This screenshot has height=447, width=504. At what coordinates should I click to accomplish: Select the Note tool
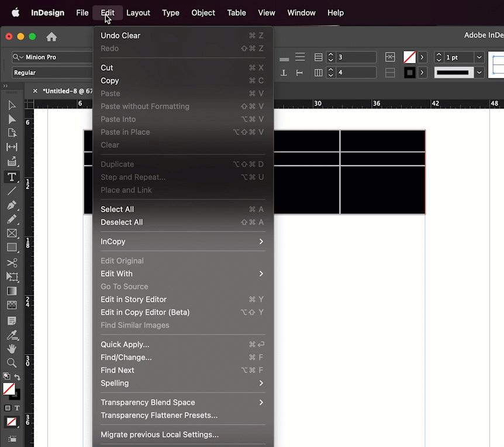[x=12, y=321]
